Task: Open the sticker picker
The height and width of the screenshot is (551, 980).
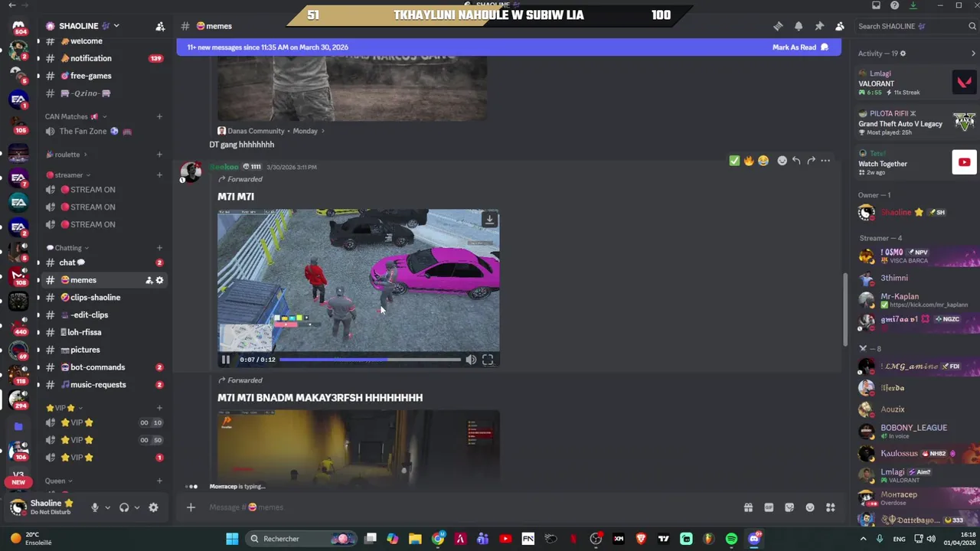Action: pyautogui.click(x=789, y=507)
